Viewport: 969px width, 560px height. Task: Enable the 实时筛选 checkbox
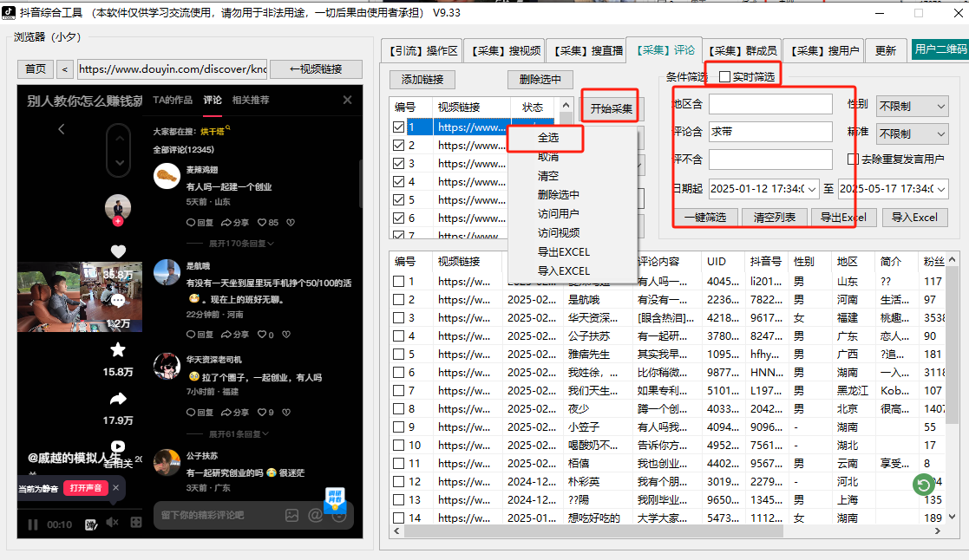point(725,77)
